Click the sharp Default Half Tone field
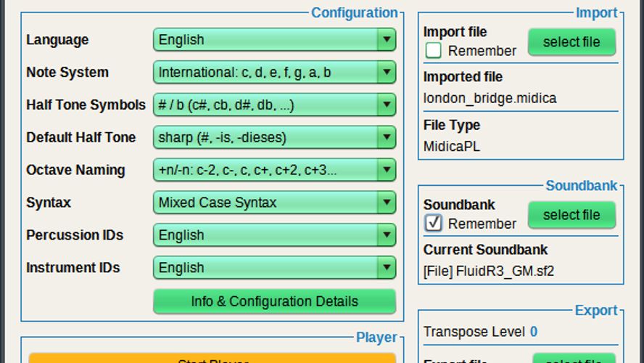 tap(265, 137)
